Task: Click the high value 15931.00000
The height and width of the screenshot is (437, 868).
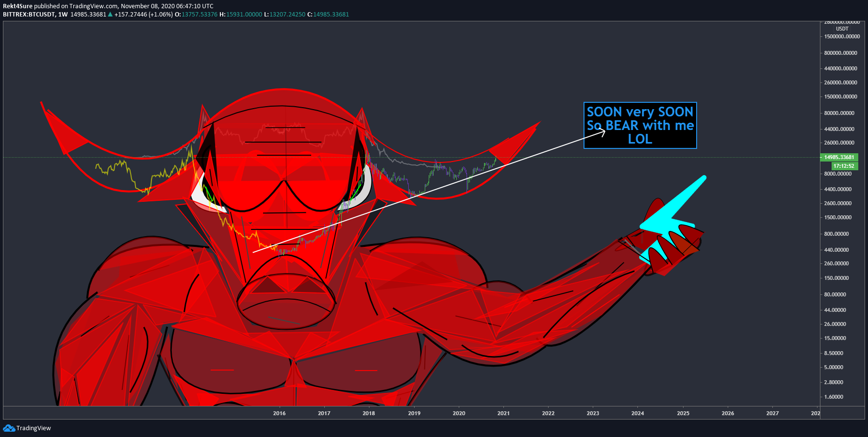Action: (x=244, y=14)
